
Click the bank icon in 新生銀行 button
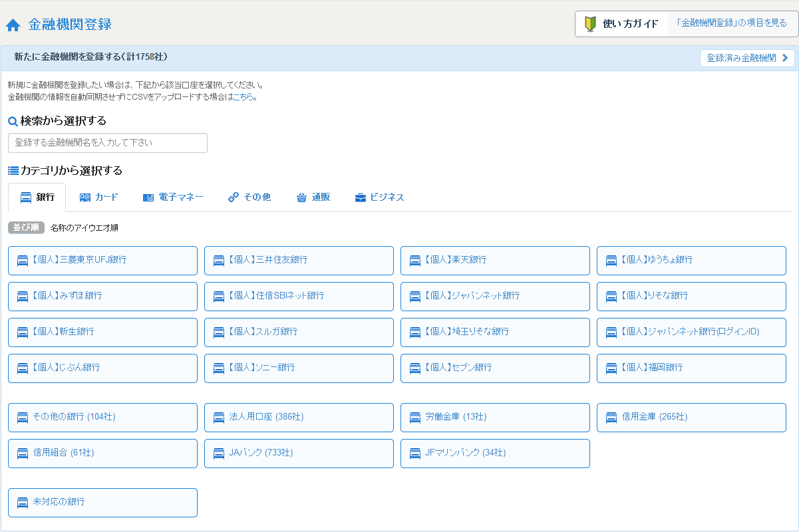tap(23, 332)
